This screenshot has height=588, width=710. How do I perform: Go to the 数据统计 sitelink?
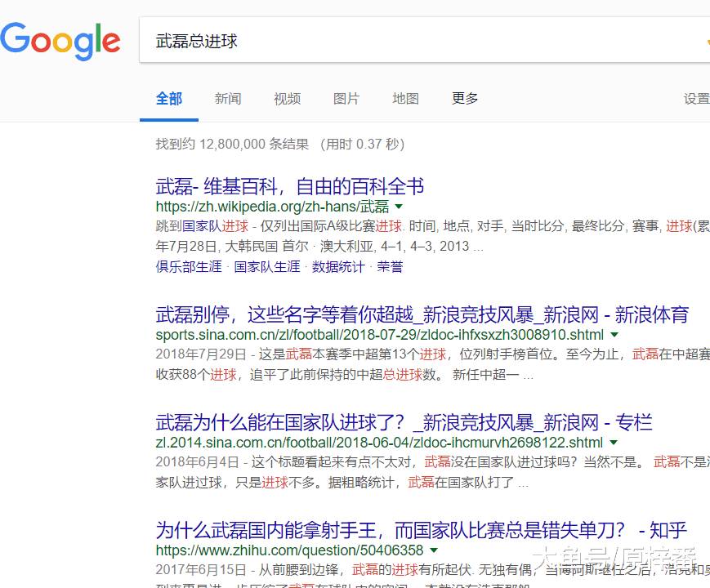pyautogui.click(x=338, y=266)
